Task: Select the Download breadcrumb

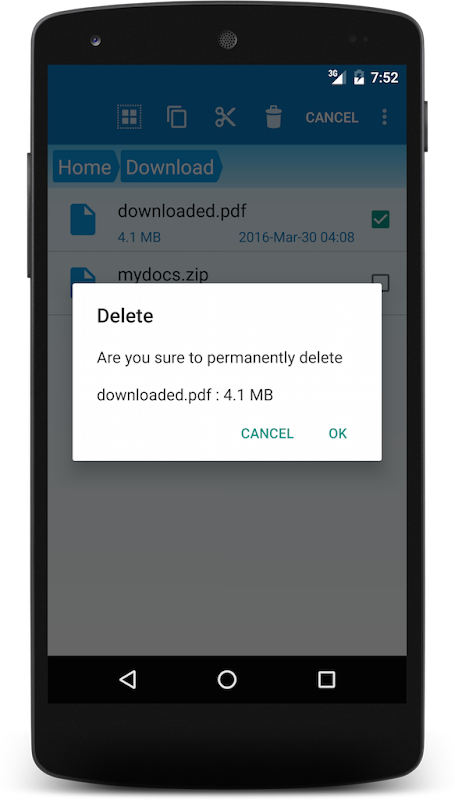Action: (170, 167)
